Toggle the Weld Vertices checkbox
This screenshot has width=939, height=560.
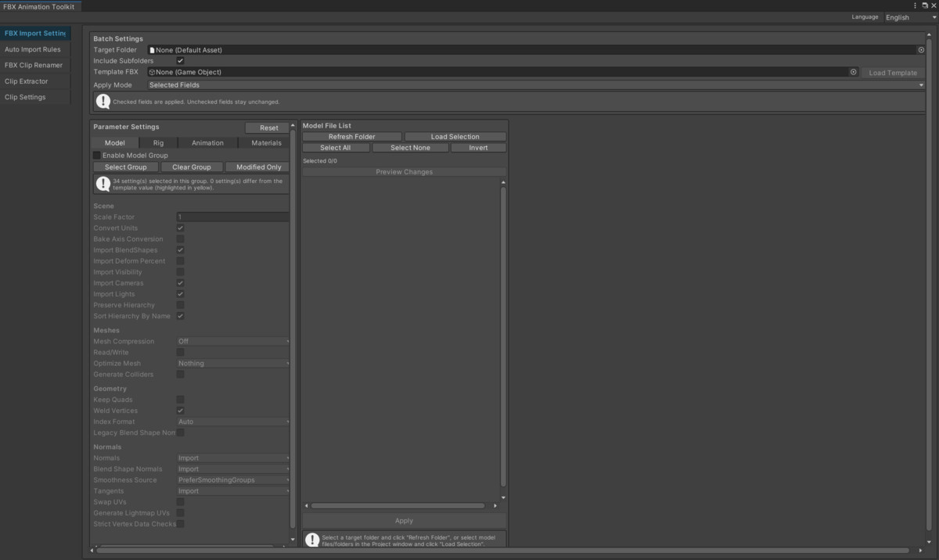180,411
